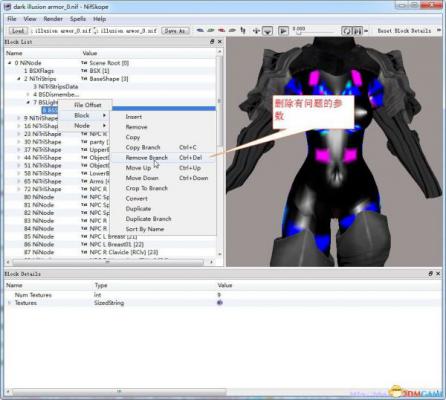This screenshot has width=446, height=400.
Task: Click the Perspective toggle icon
Action: click(256, 31)
